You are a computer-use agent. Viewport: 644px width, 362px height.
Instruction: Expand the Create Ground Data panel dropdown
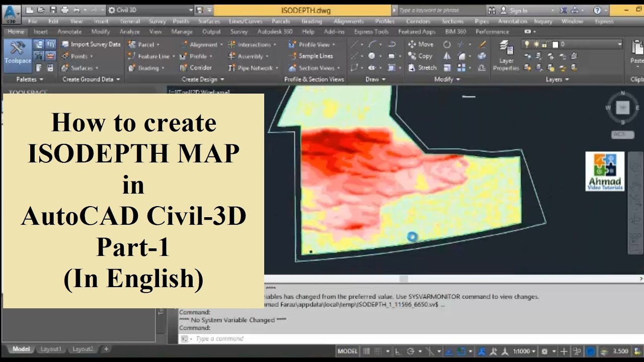91,79
